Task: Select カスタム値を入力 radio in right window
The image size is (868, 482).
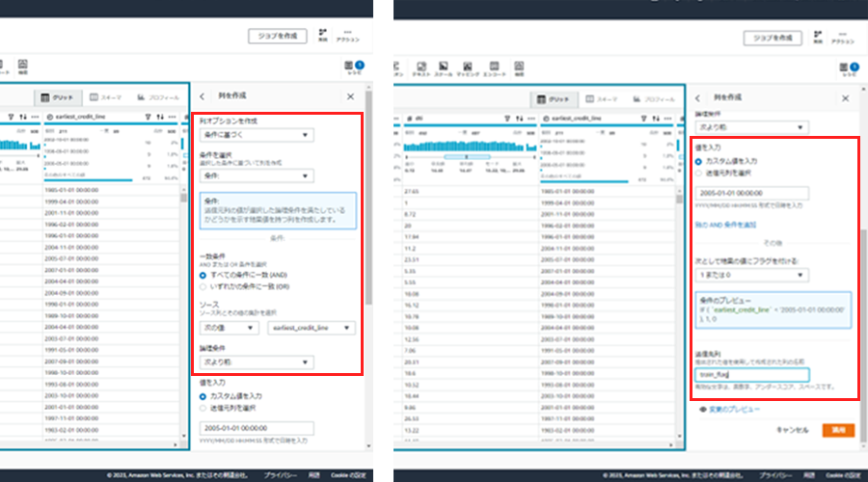Action: pyautogui.click(x=698, y=162)
